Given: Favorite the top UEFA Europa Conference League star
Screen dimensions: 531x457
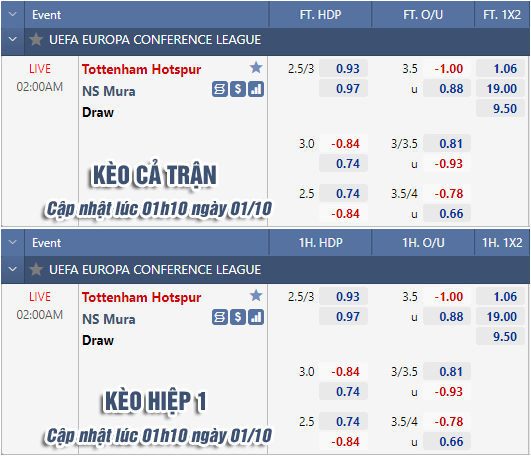Looking at the screenshot, I should (x=36, y=40).
